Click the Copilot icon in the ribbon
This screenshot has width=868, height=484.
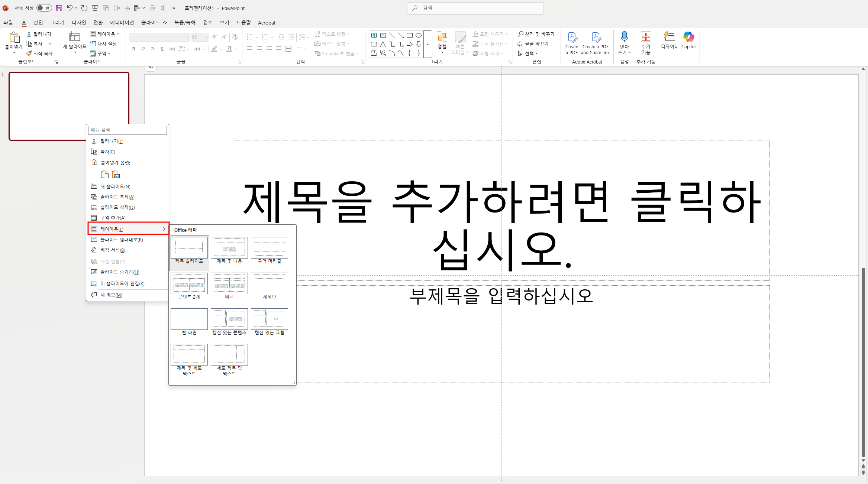(688, 37)
